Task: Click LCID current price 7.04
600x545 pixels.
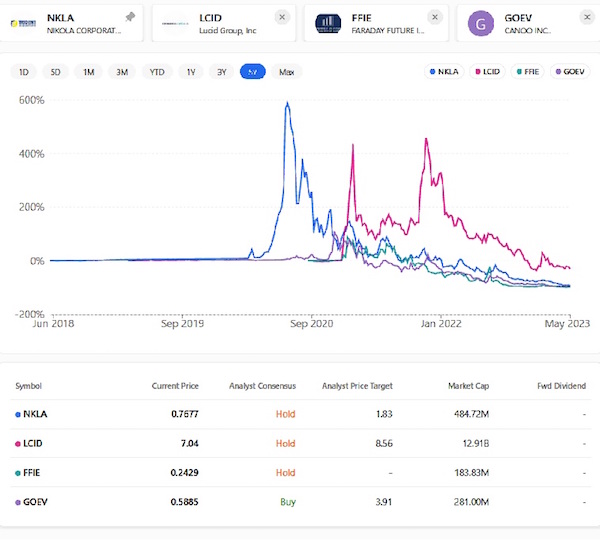Action: 190,444
